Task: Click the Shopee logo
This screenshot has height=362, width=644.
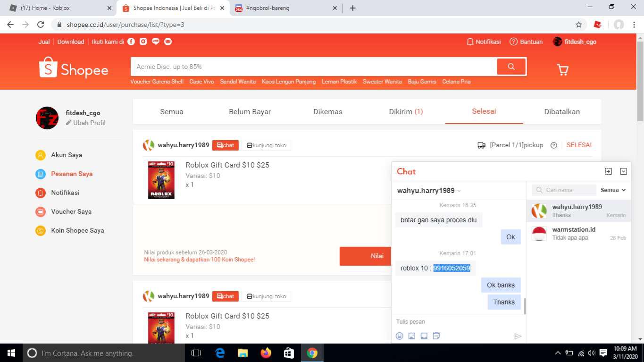Action: coord(74,67)
